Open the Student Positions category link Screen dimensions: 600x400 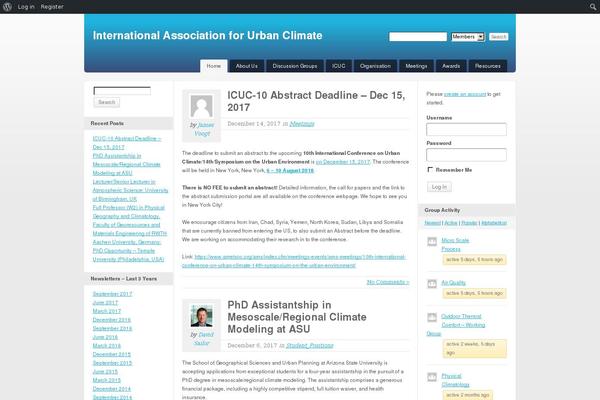[x=310, y=345]
